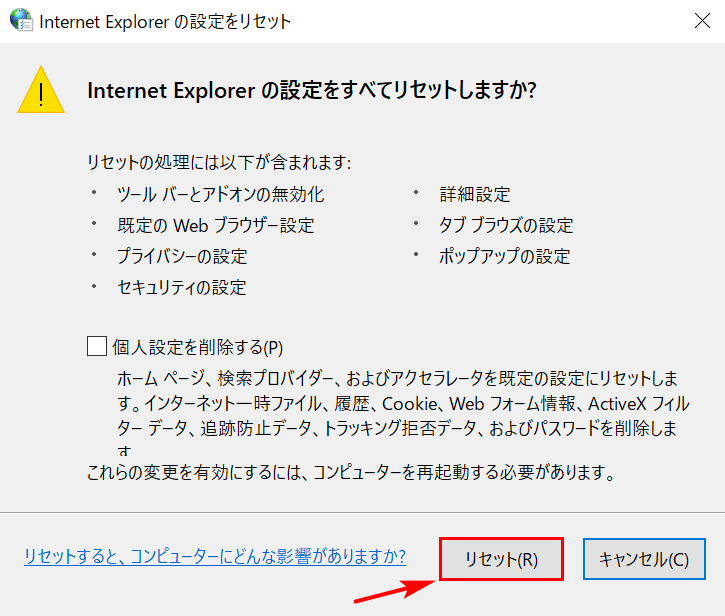Viewport: 725px width, 616px height.
Task: Click the text リセットの処理には以下が含まれます:
Action: pyautogui.click(x=219, y=162)
